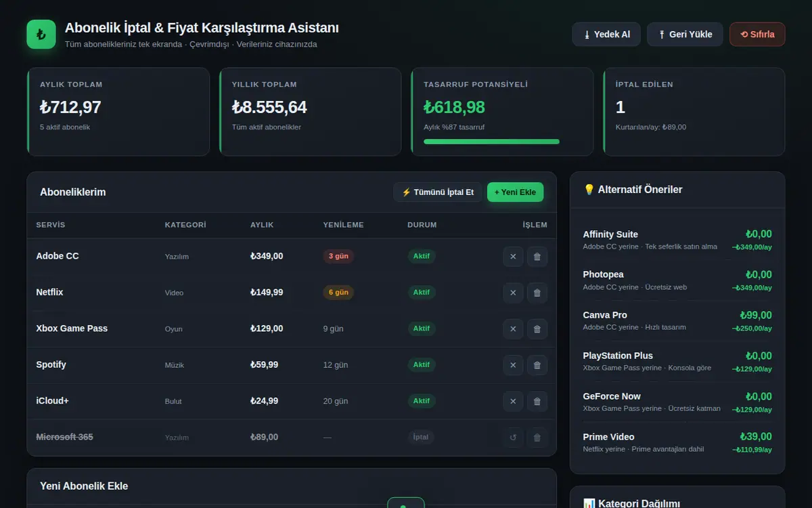Click the YENİLEME column header

pos(343,225)
